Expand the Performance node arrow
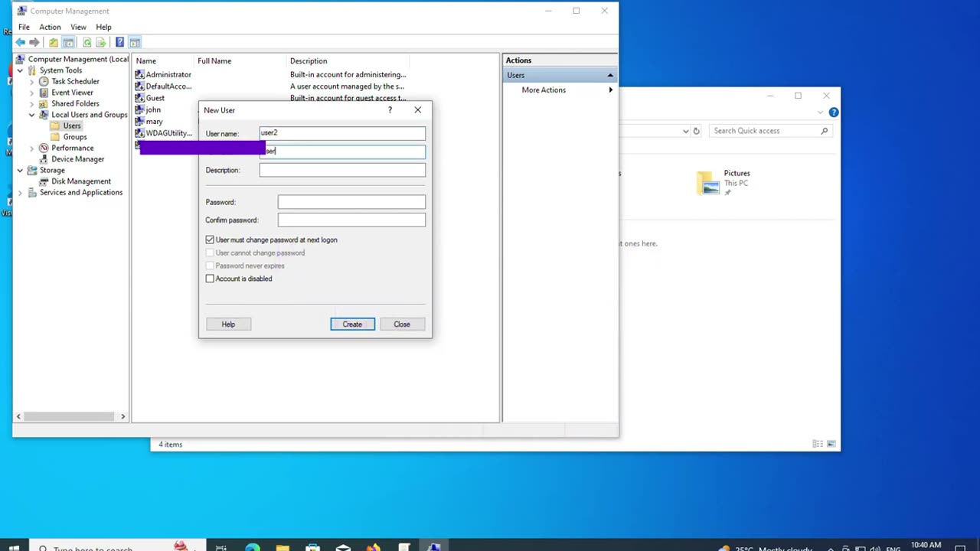Image resolution: width=980 pixels, height=551 pixels. (x=31, y=148)
